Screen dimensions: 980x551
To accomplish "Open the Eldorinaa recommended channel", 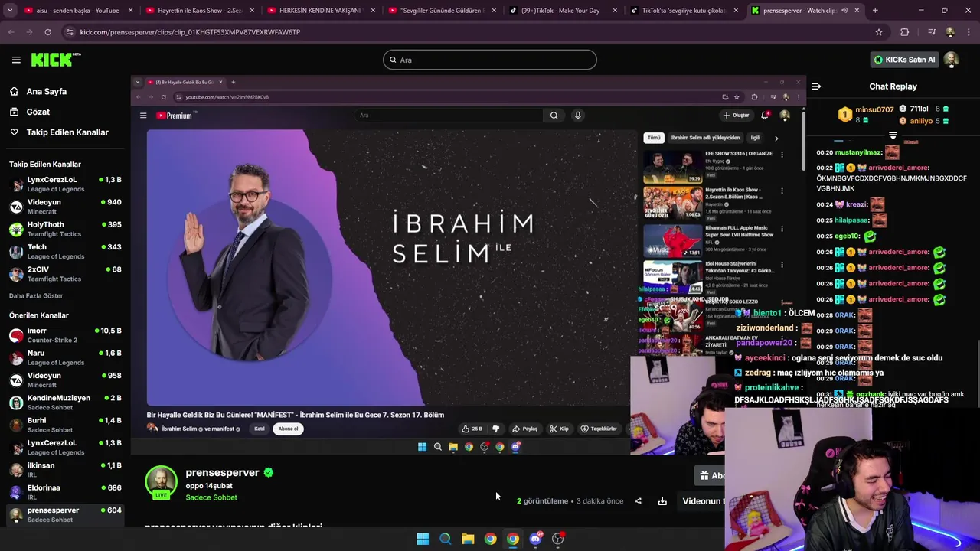I will coord(65,492).
